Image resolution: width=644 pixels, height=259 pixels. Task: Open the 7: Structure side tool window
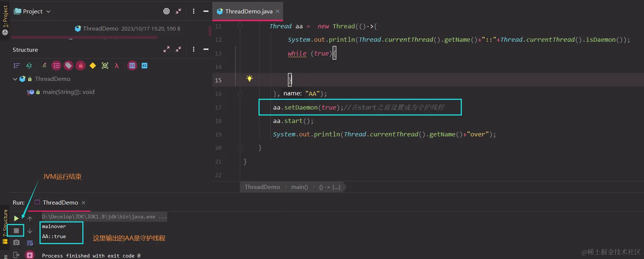5,223
